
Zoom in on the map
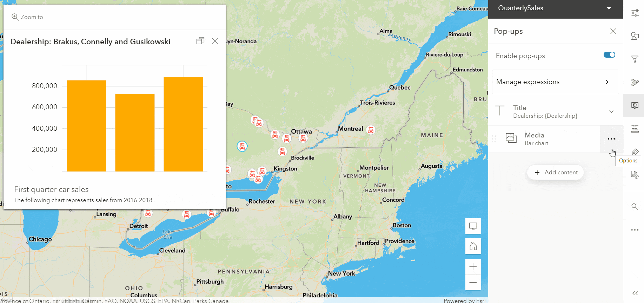pyautogui.click(x=473, y=267)
